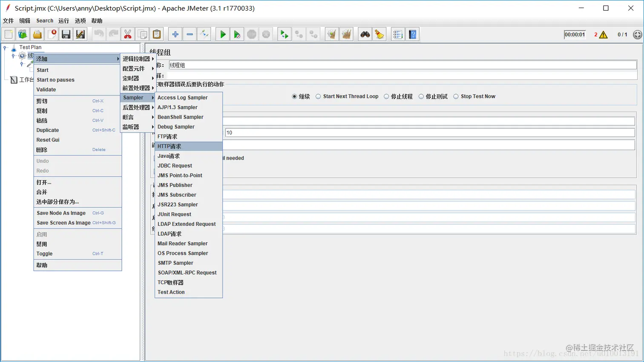Expand the 监听器 submenu
Viewport: 644px width, 362px height.
click(x=138, y=127)
